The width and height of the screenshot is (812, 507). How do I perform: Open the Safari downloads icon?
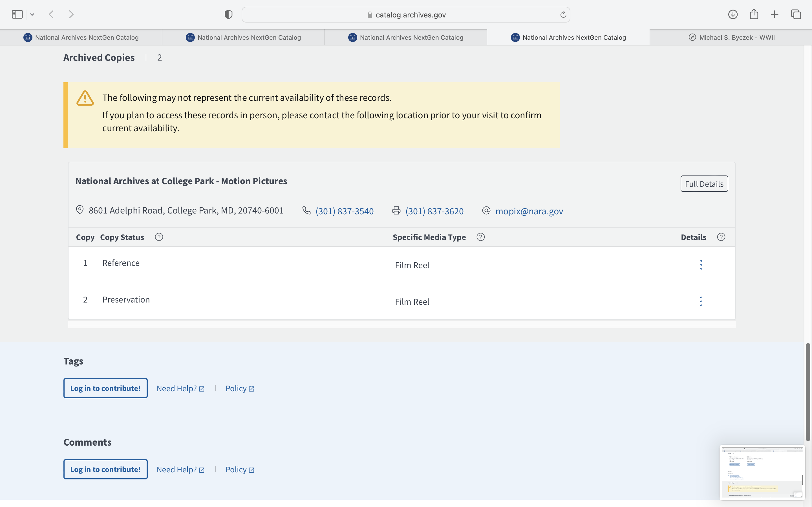(x=732, y=14)
